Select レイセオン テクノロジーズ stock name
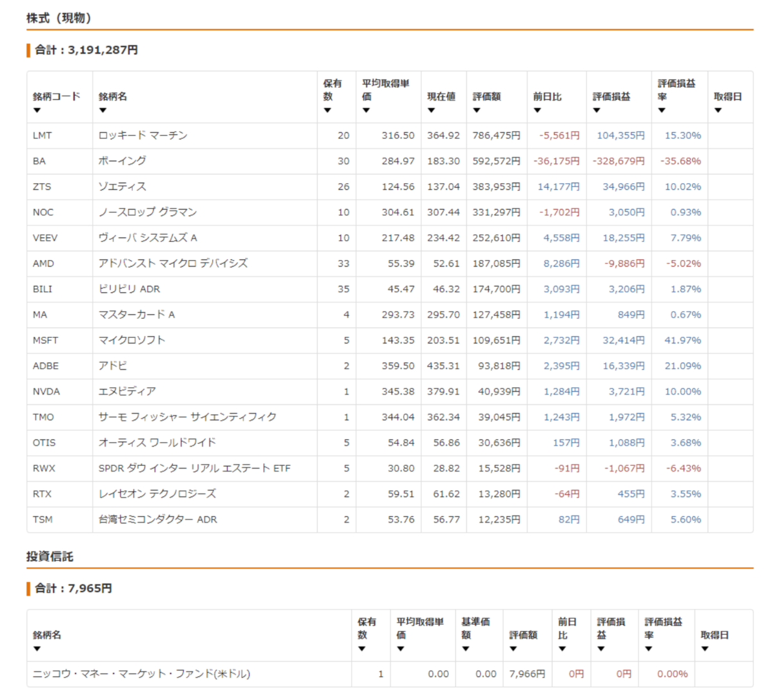This screenshot has height=700, width=774. 157,494
